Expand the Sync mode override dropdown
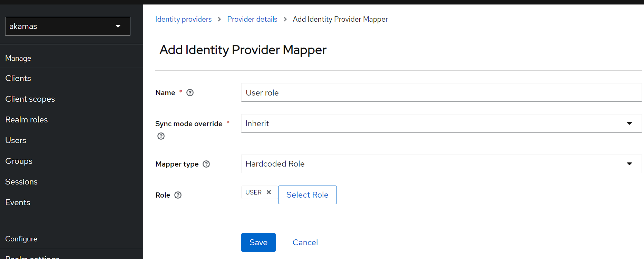This screenshot has width=644, height=259. (441, 123)
